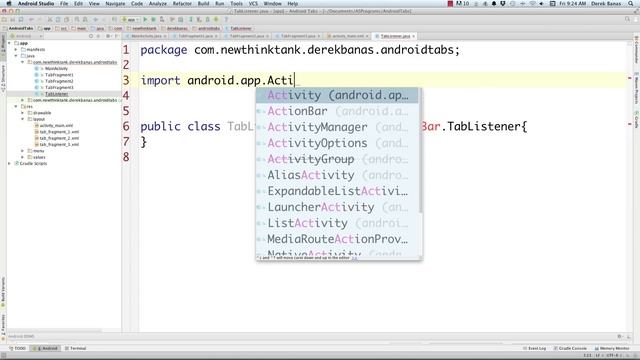Click the Help question mark toolbar icon
The width and height of the screenshot is (640, 360).
point(226,19)
